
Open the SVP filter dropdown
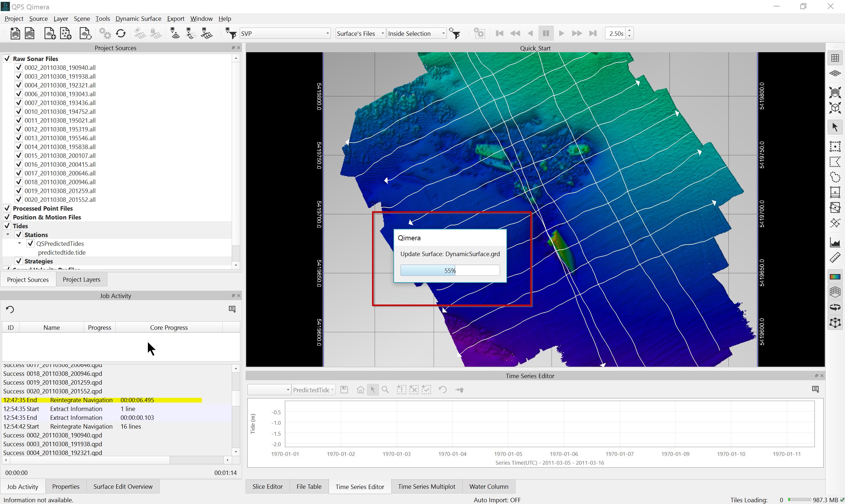pos(327,33)
